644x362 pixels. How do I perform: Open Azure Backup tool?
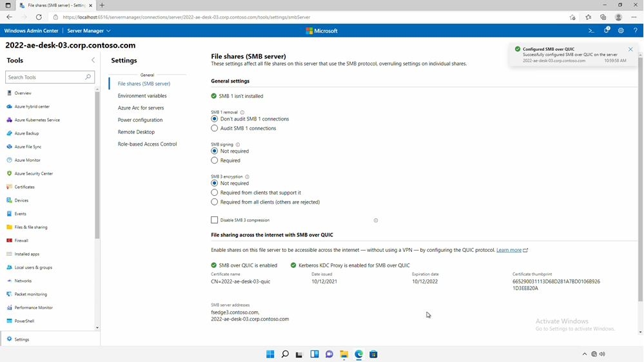(26, 133)
